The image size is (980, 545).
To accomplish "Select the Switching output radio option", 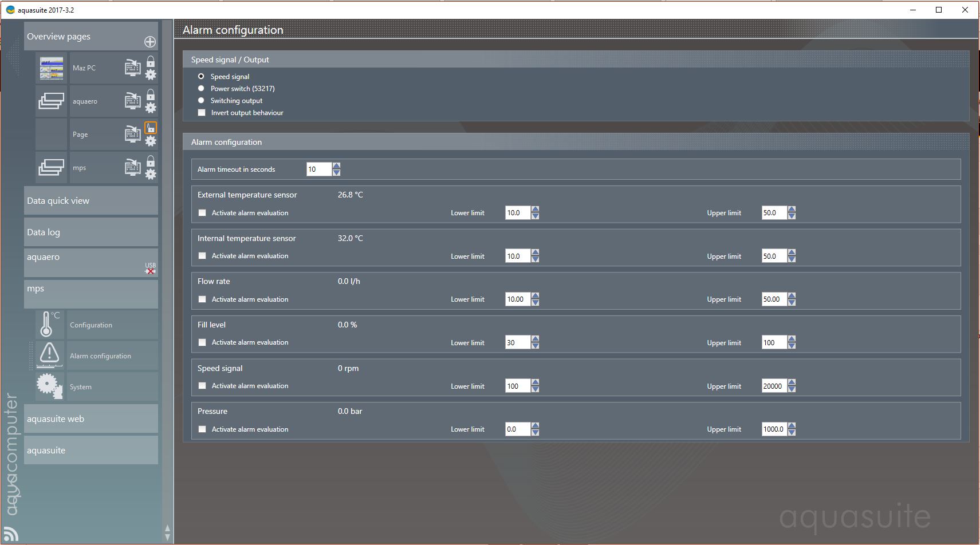I will point(201,100).
